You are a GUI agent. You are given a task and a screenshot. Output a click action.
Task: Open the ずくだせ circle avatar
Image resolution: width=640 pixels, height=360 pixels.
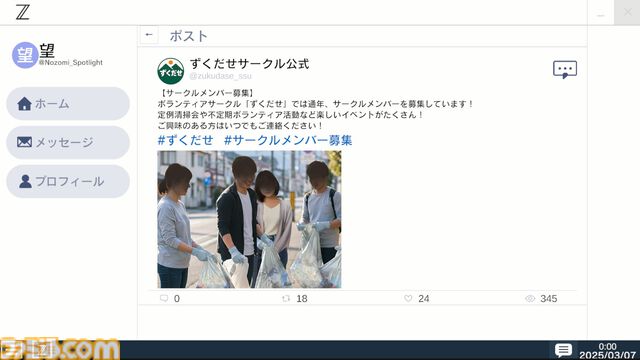tap(171, 71)
